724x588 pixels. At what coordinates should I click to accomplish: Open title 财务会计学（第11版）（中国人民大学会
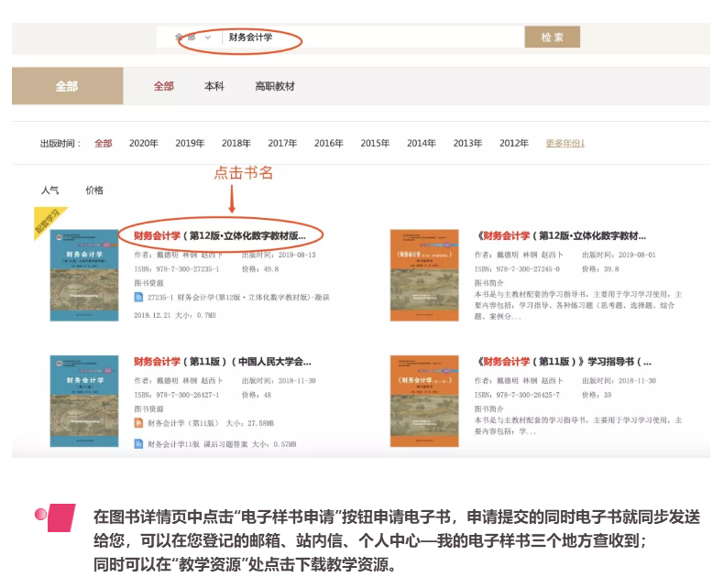223,362
